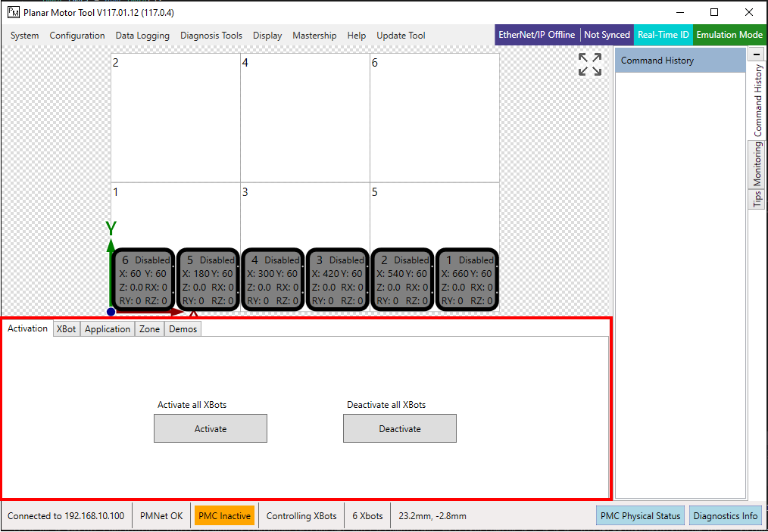Deactivate all XBots

click(400, 428)
